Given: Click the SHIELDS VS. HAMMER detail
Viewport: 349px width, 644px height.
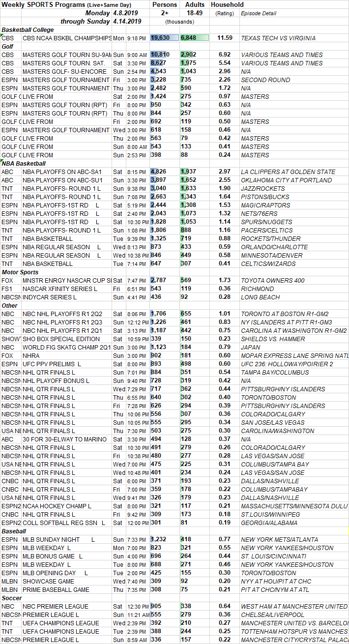Looking at the screenshot, I should (273, 339).
